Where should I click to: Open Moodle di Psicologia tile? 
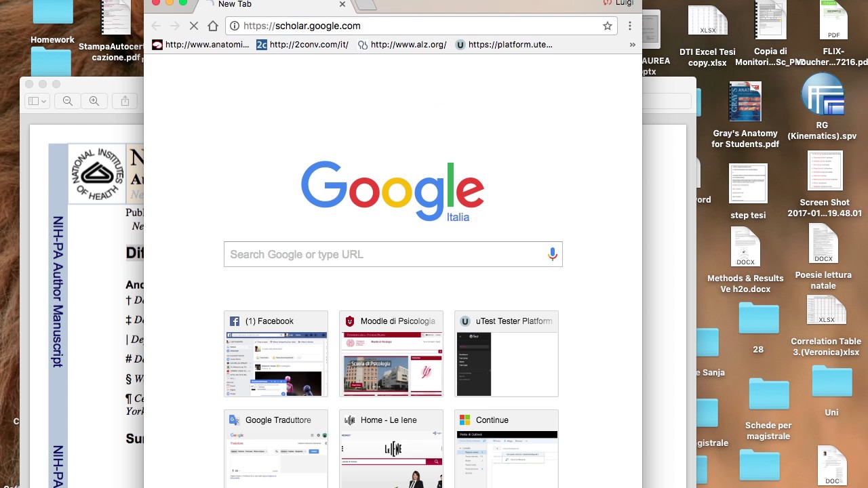[391, 354]
